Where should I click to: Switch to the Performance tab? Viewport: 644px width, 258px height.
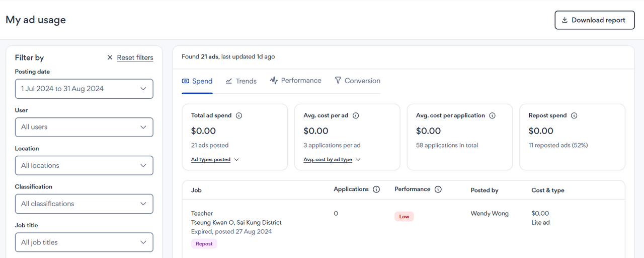pos(296,81)
